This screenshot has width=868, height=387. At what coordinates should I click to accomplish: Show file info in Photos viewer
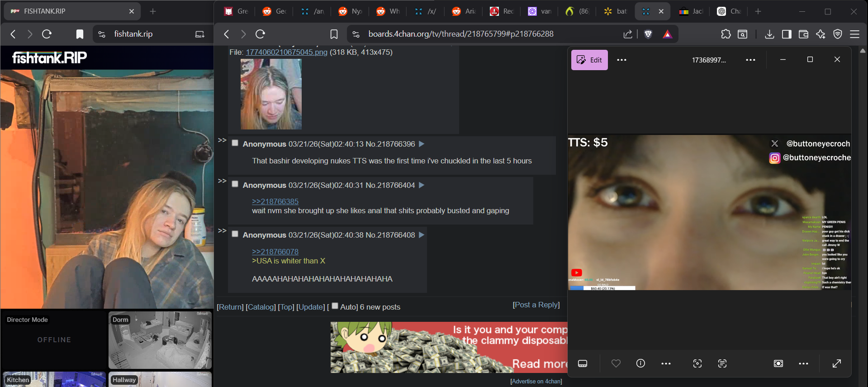click(x=640, y=363)
